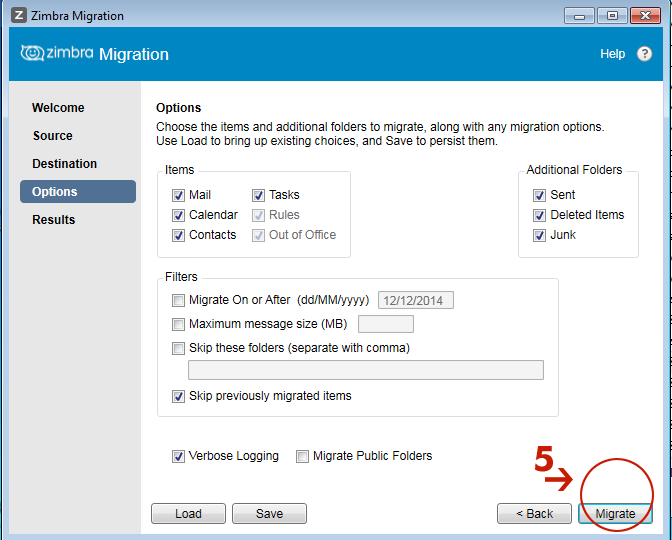
Task: Go to the Source step
Action: [53, 135]
